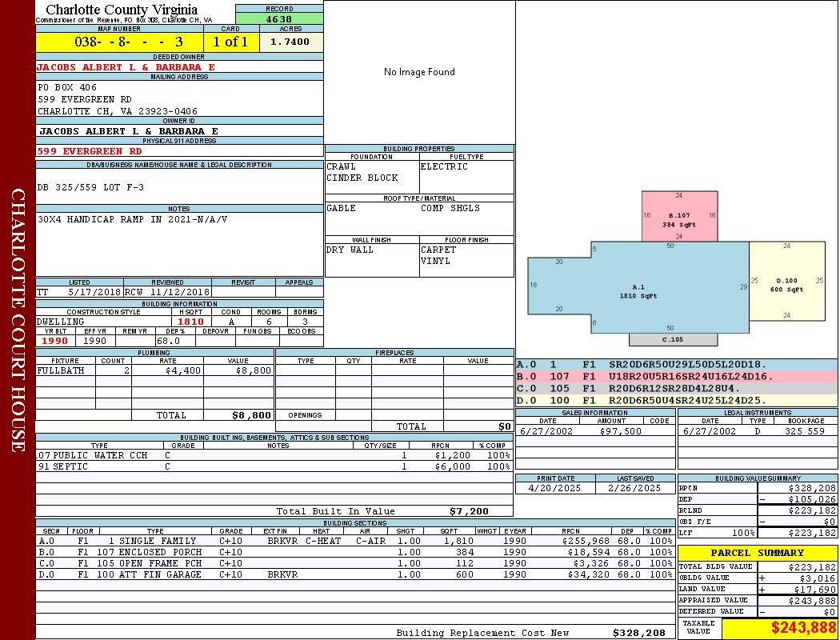The height and width of the screenshot is (640, 840).
Task: Click the pink B.107 384 SqFt sketch area
Action: tap(679, 216)
